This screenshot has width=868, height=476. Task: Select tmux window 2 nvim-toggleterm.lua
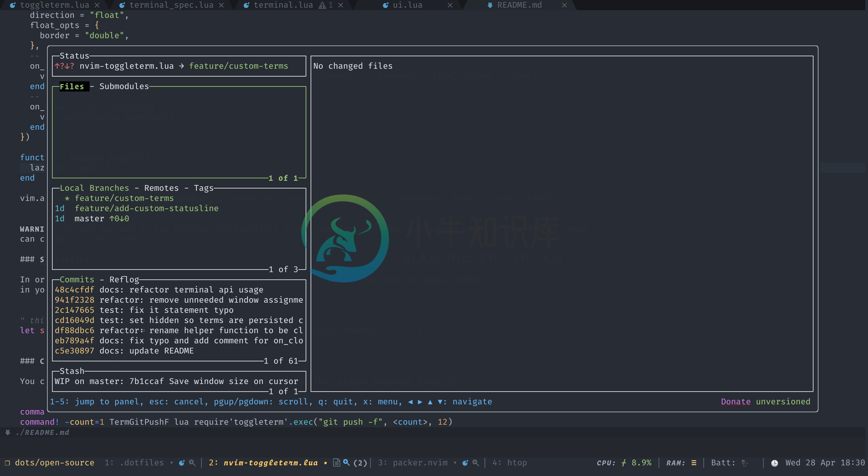(x=263, y=463)
